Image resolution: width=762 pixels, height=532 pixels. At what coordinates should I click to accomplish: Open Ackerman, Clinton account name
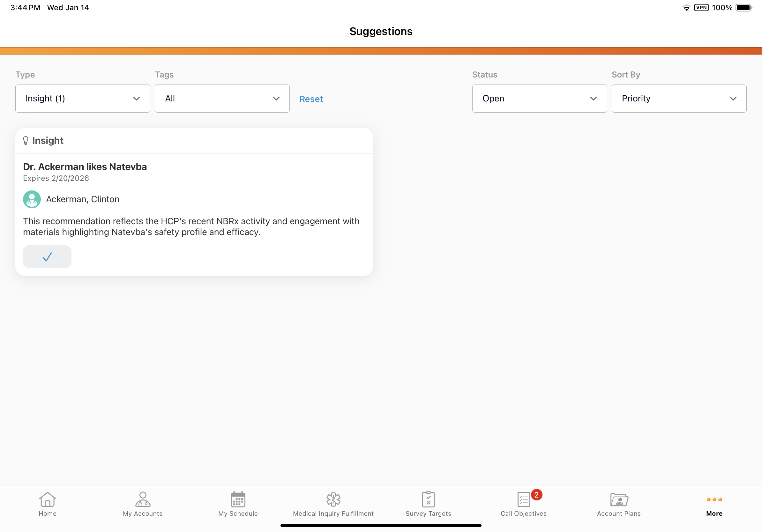coord(83,199)
